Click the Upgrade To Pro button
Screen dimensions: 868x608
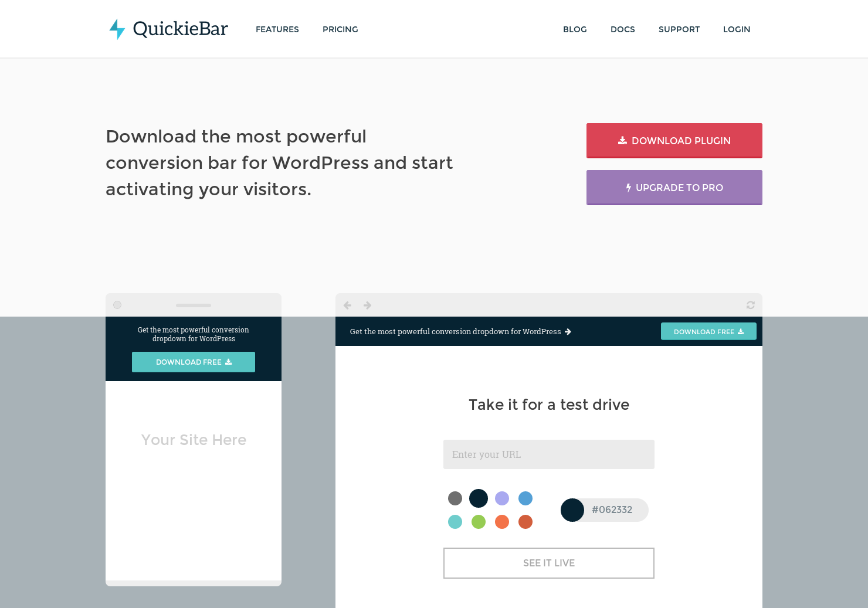point(674,188)
